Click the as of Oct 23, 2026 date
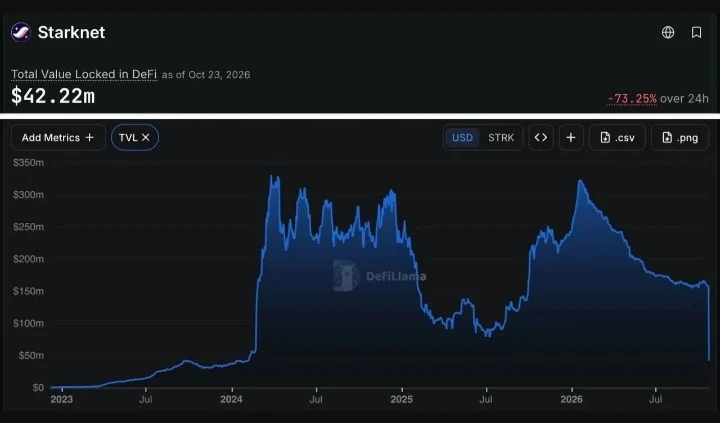The width and height of the screenshot is (720, 423). [206, 75]
